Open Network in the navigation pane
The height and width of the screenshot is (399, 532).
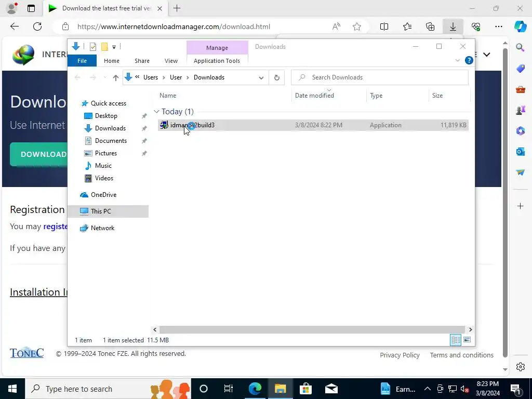(x=102, y=228)
